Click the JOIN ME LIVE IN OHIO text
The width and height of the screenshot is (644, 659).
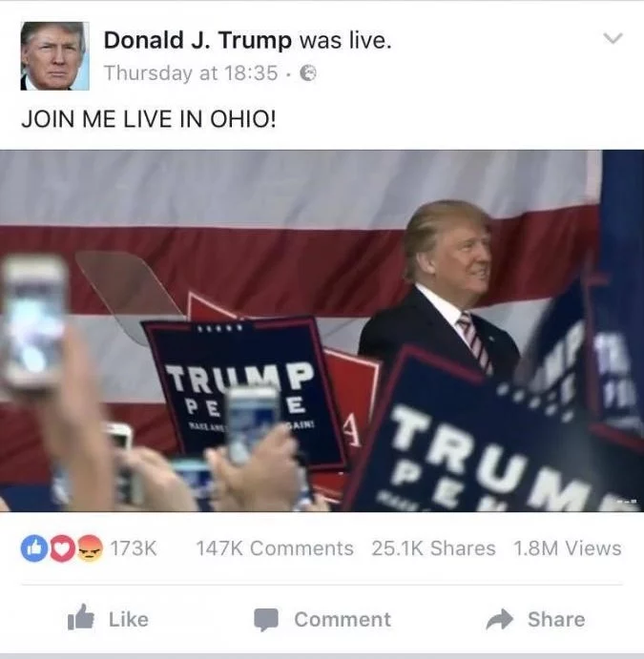click(x=149, y=119)
